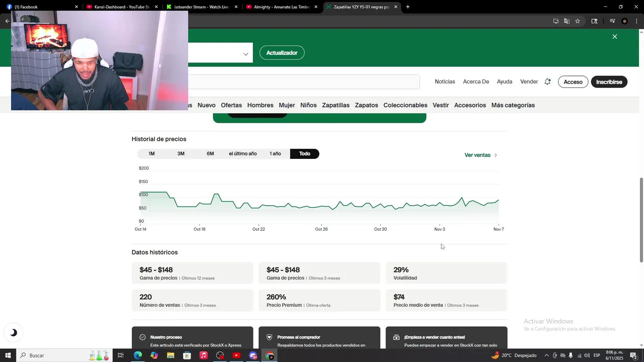Open the Hombres category menu
The height and width of the screenshot is (362, 644).
point(260,105)
